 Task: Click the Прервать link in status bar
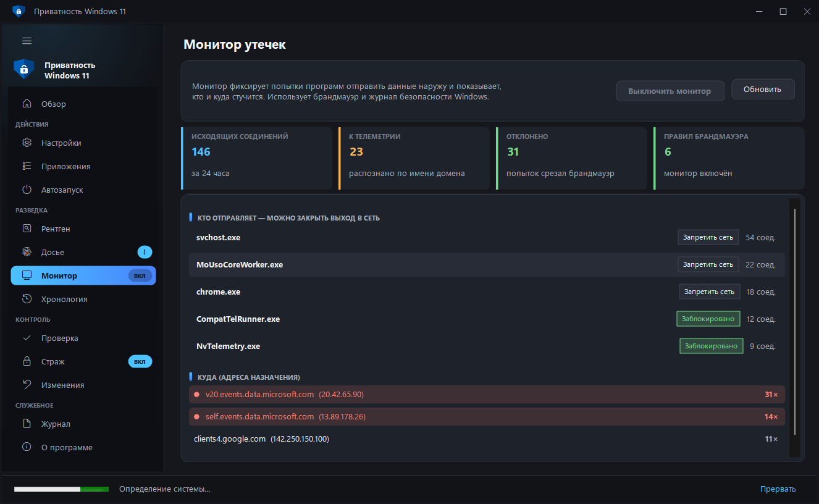tap(778, 489)
